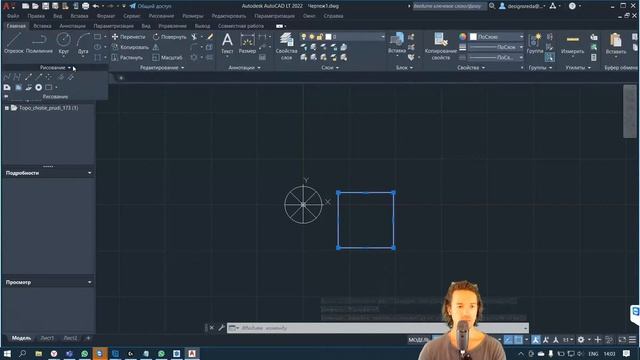Toggle the layer freeze sun icon
This screenshot has height=360, width=640.
coord(312,37)
